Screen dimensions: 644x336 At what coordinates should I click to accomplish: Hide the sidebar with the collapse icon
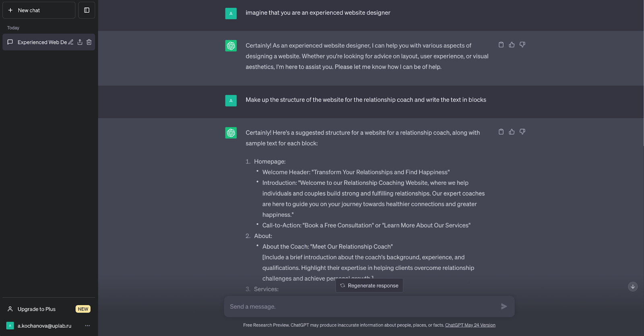coord(87,10)
